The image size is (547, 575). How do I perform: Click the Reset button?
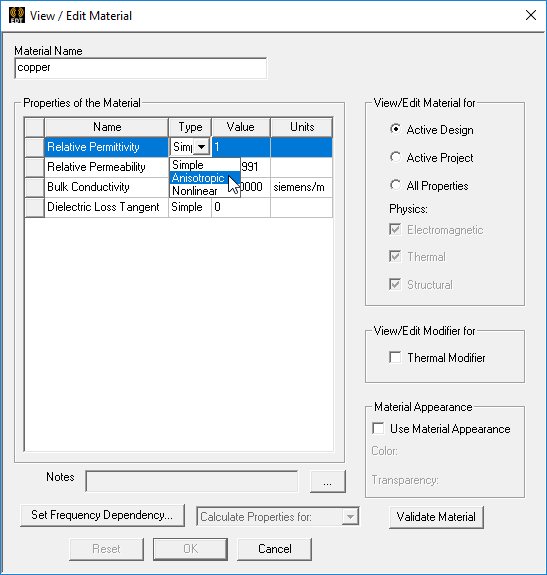pyautogui.click(x=106, y=549)
